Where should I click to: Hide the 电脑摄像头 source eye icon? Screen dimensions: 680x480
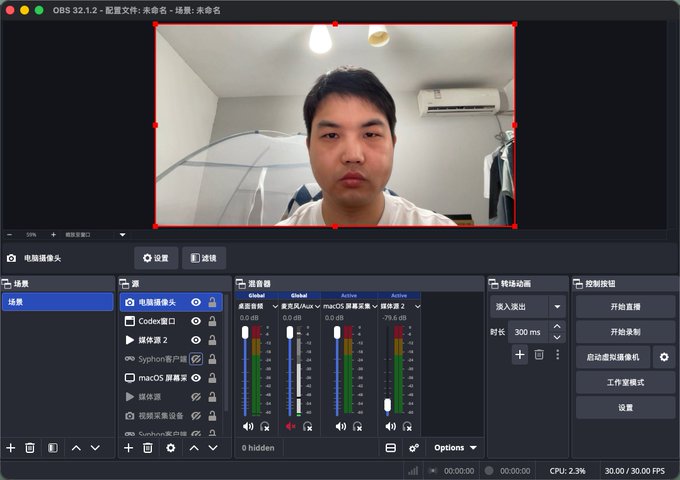click(x=196, y=302)
